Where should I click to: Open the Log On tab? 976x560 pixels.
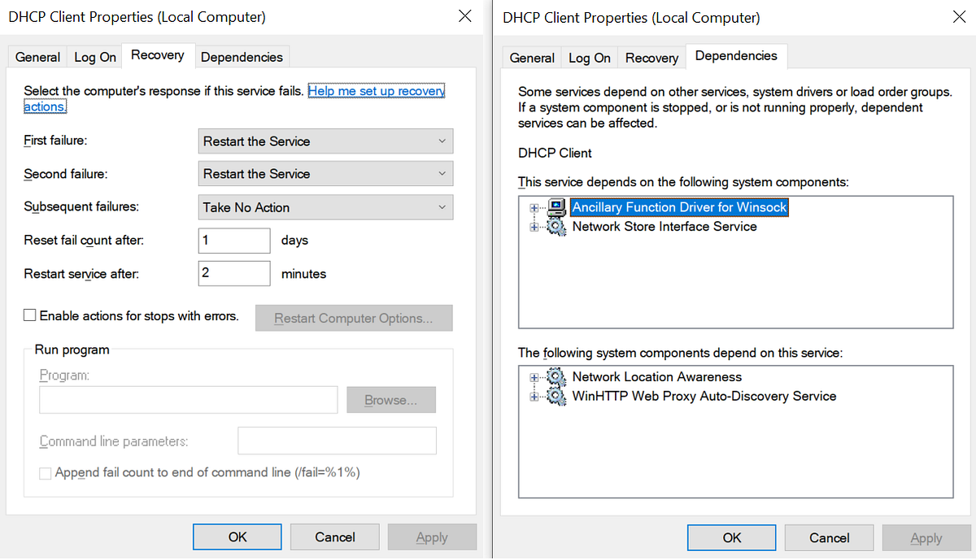(x=94, y=57)
